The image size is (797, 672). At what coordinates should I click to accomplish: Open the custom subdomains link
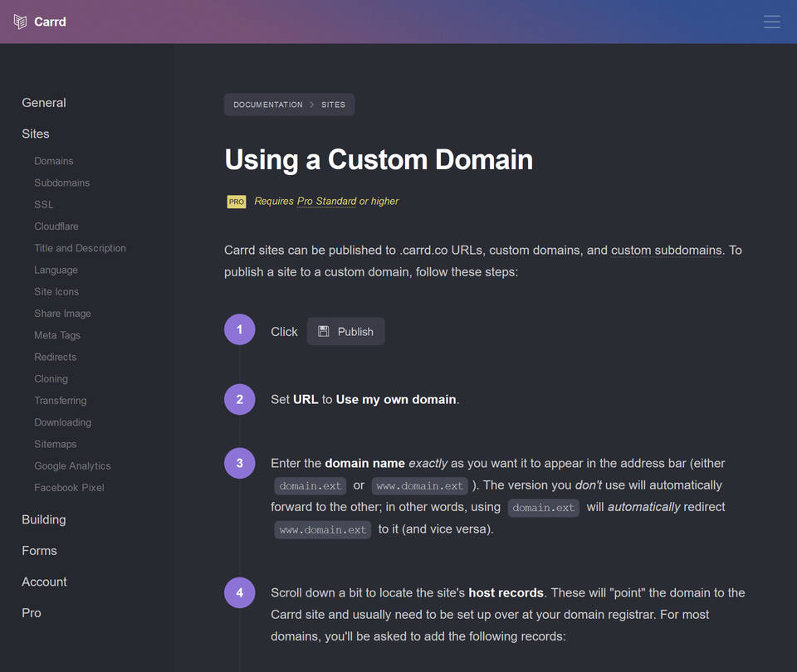667,250
